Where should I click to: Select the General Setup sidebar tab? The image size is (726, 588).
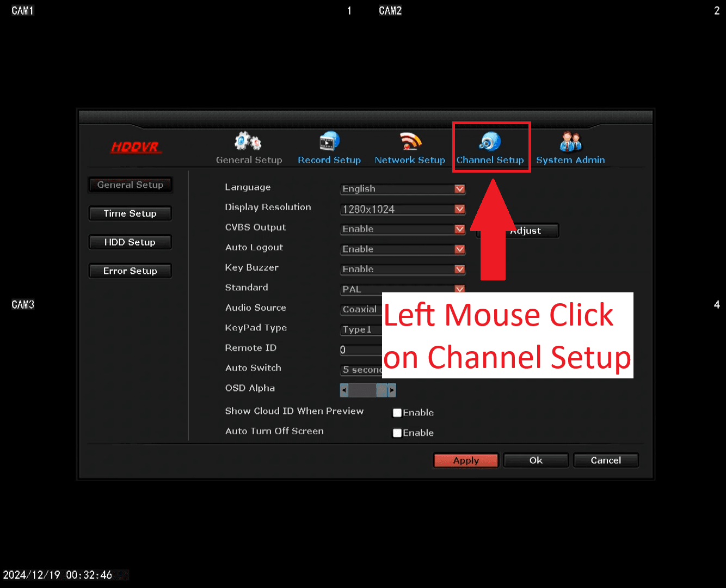[x=130, y=185]
